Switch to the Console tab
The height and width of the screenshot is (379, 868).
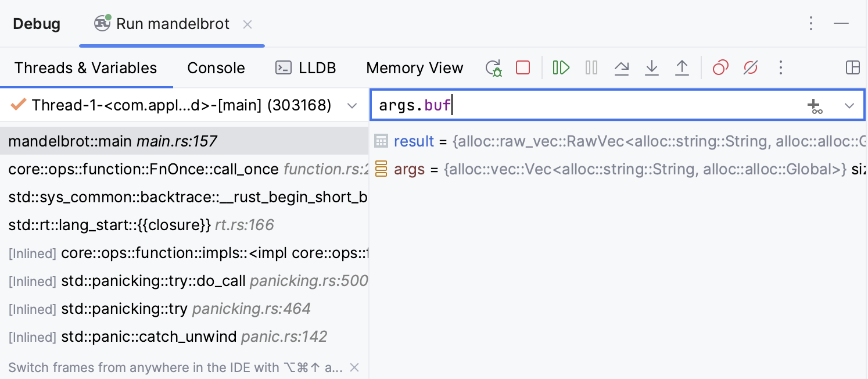click(x=216, y=68)
